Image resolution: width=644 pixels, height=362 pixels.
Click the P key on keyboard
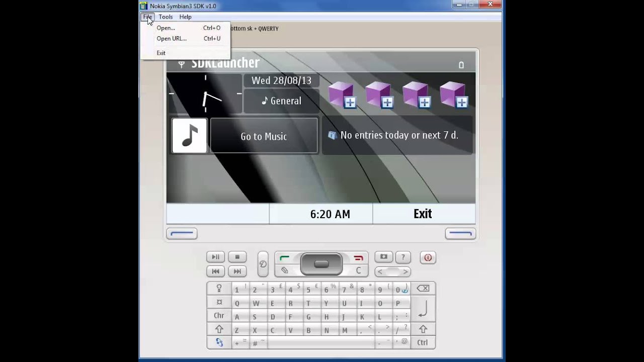click(x=401, y=303)
